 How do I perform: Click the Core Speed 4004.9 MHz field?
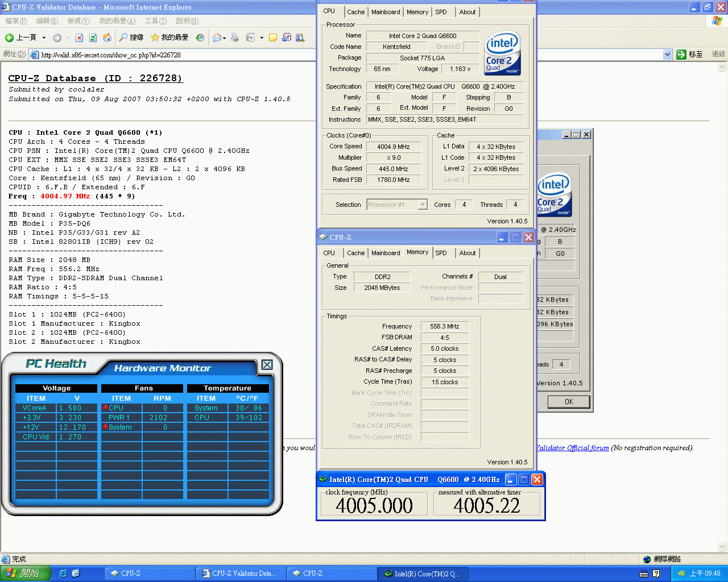click(394, 147)
